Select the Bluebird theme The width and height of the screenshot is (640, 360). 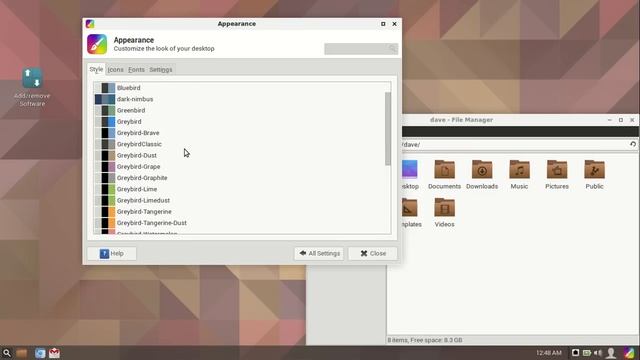tap(242, 88)
